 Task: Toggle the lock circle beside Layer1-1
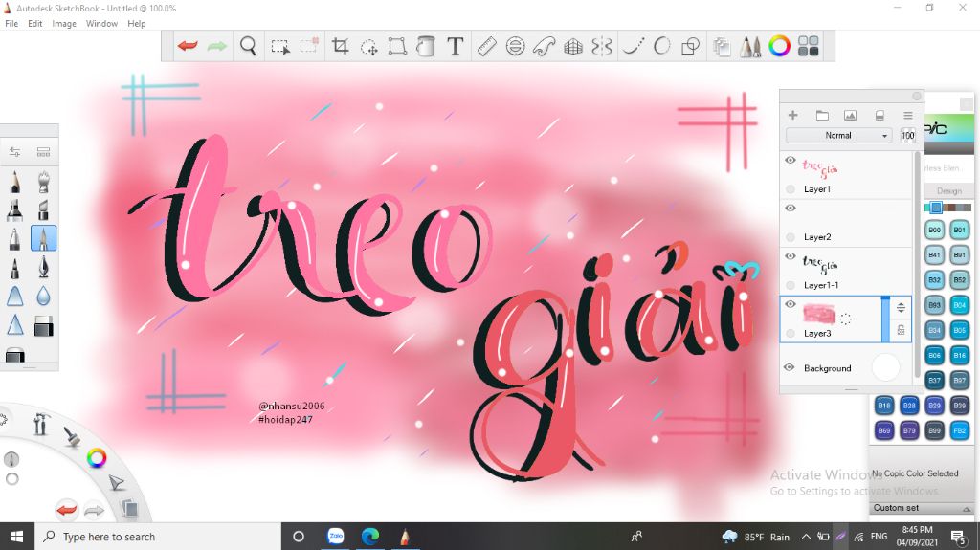(791, 285)
